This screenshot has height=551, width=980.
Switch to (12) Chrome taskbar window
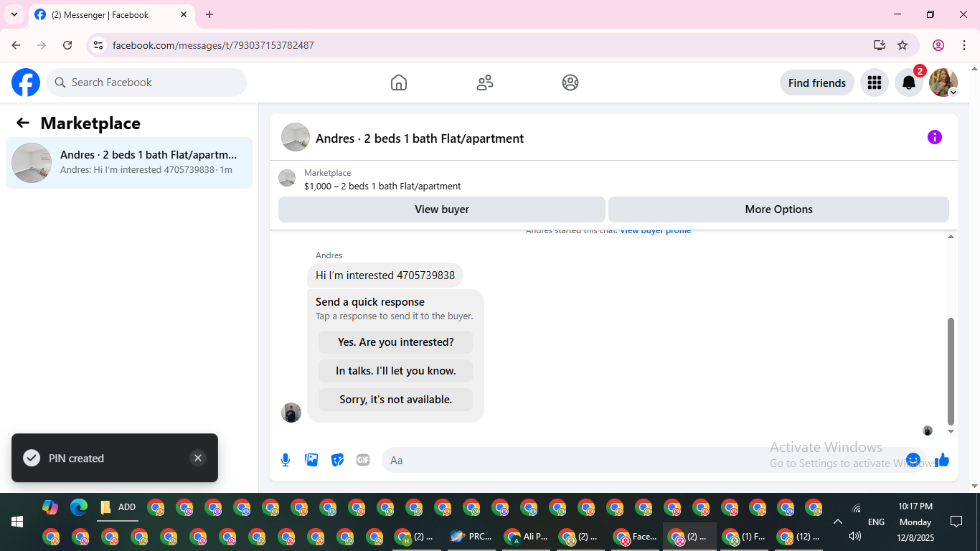[798, 536]
